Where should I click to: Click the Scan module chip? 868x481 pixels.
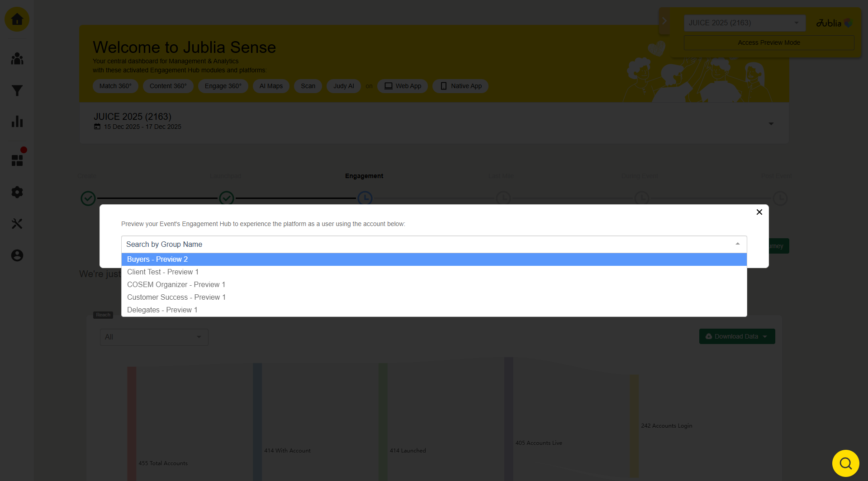308,86
